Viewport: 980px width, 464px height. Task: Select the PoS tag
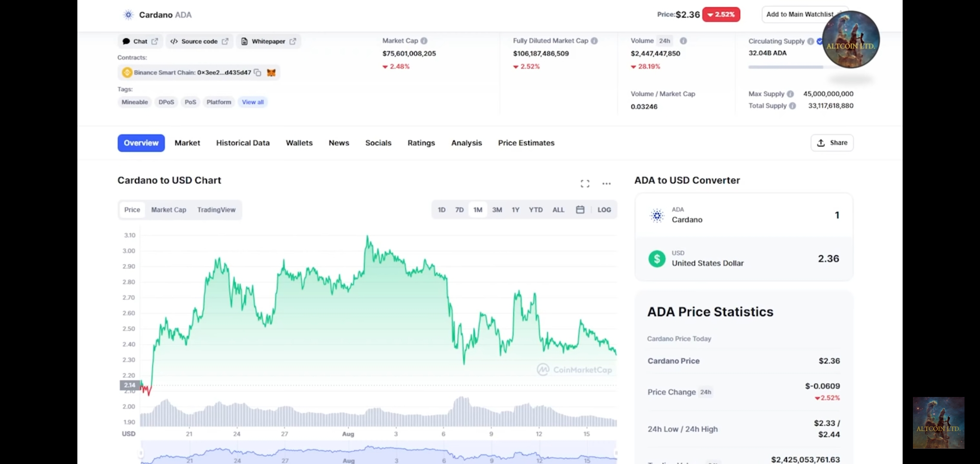pyautogui.click(x=190, y=102)
